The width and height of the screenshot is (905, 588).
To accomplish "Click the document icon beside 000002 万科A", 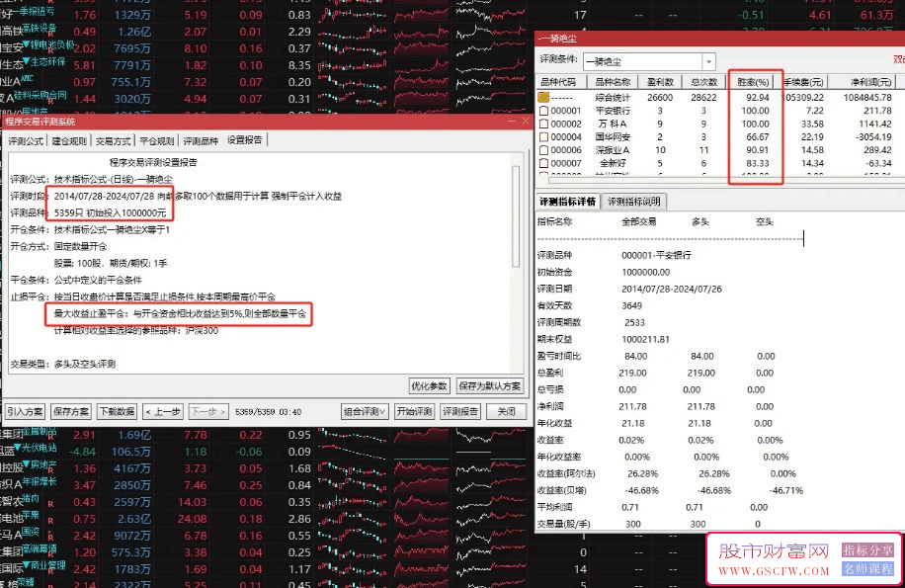I will tap(543, 124).
